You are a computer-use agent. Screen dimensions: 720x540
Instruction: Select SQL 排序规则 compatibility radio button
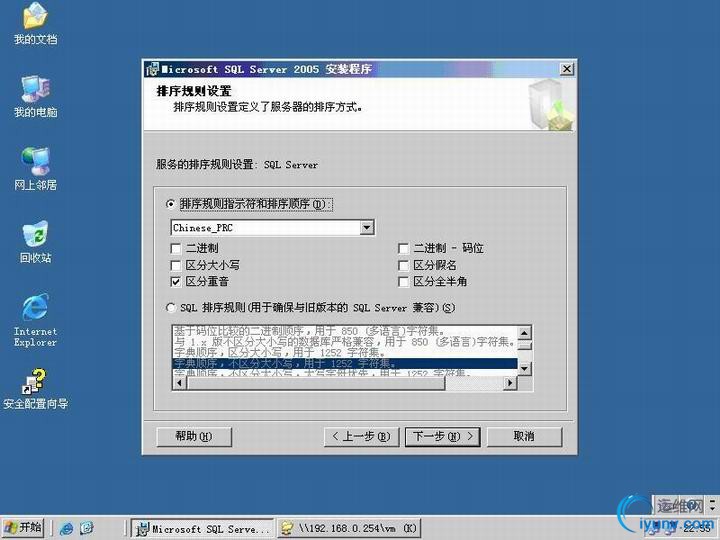click(x=170, y=308)
